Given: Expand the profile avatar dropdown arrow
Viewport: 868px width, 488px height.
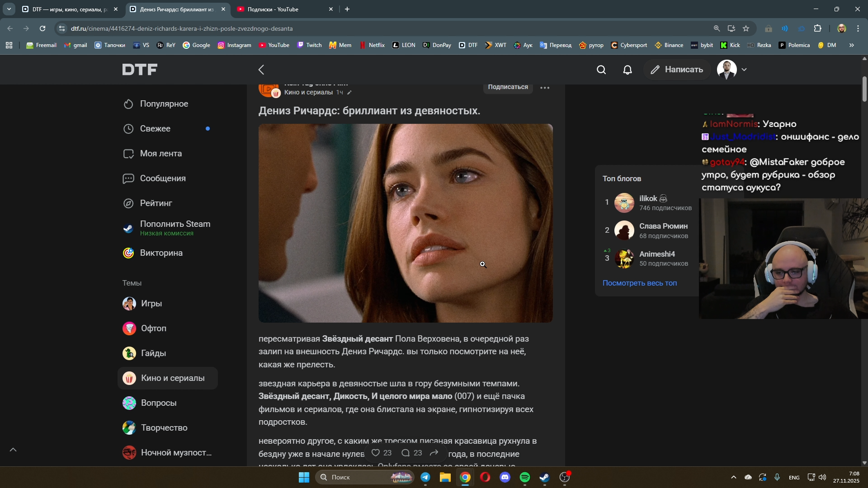Looking at the screenshot, I should pyautogui.click(x=744, y=70).
